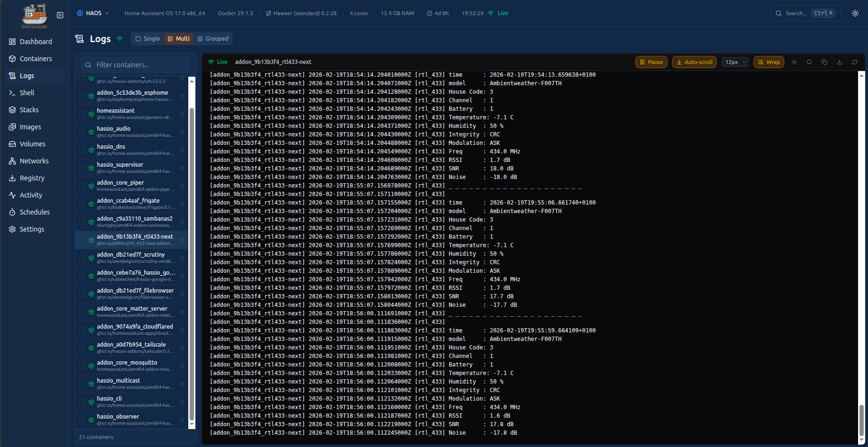Switch to Grouped log mode
The height and width of the screenshot is (447, 868).
coord(213,39)
